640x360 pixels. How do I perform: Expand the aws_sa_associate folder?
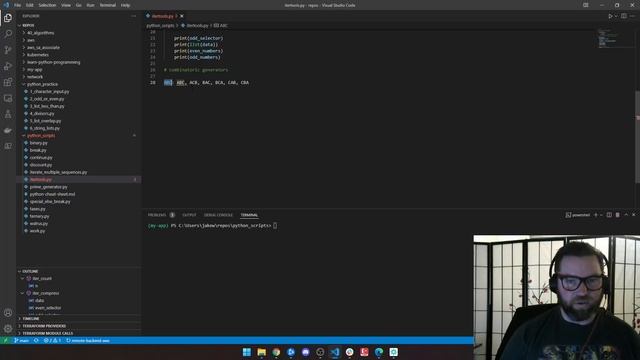pyautogui.click(x=43, y=47)
